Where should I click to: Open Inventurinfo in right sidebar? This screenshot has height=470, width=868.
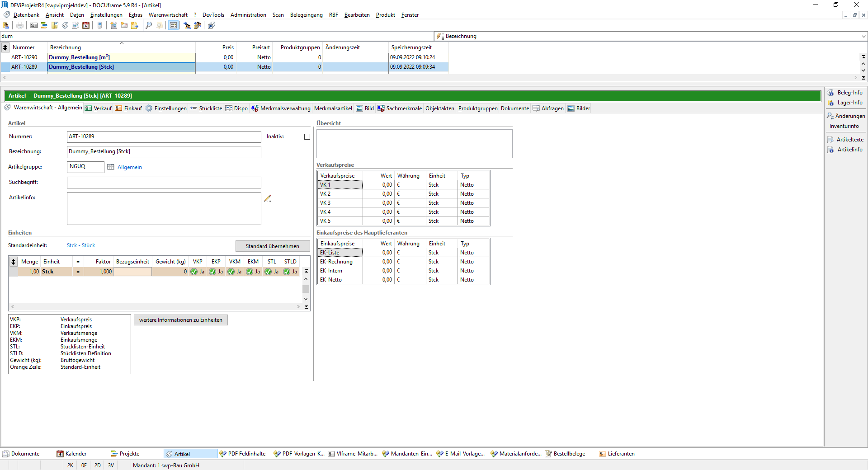pos(844,126)
